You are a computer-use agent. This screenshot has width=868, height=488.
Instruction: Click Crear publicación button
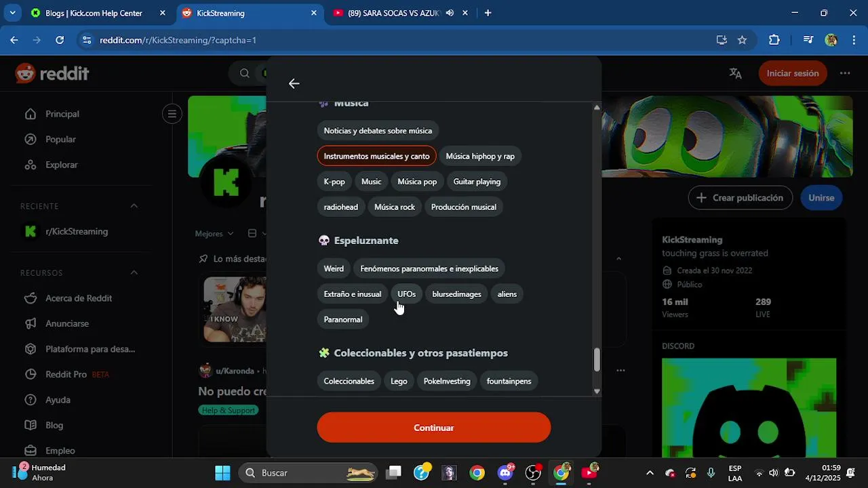741,198
